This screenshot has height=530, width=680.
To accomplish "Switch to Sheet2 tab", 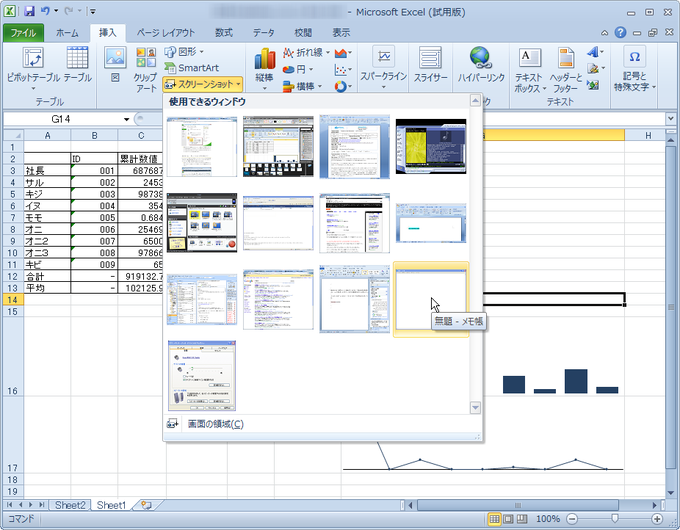I will 70,505.
